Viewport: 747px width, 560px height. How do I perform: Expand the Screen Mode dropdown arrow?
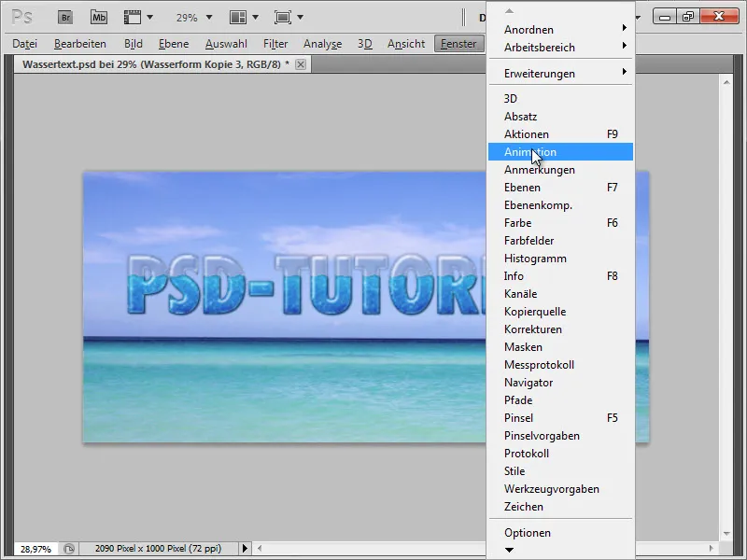(300, 18)
